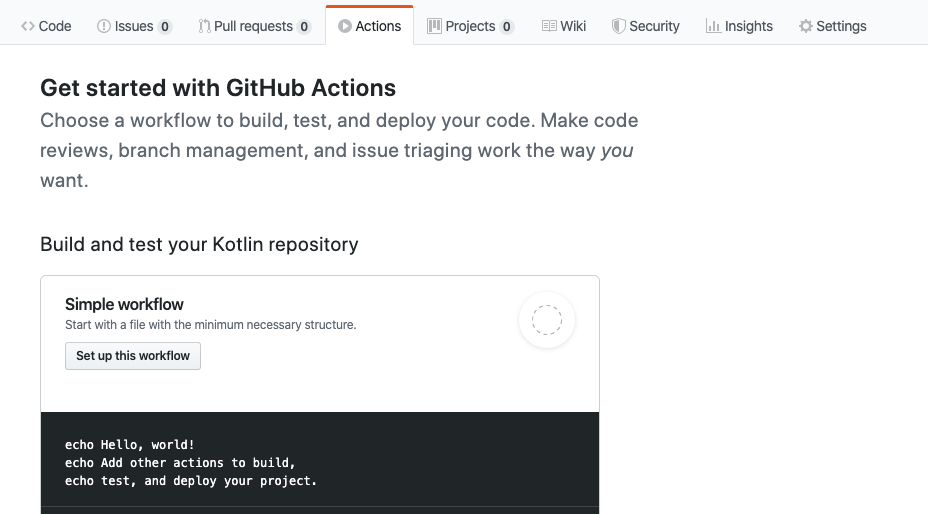Image resolution: width=928 pixels, height=514 pixels.
Task: Click the Projects count badge
Action: (507, 27)
